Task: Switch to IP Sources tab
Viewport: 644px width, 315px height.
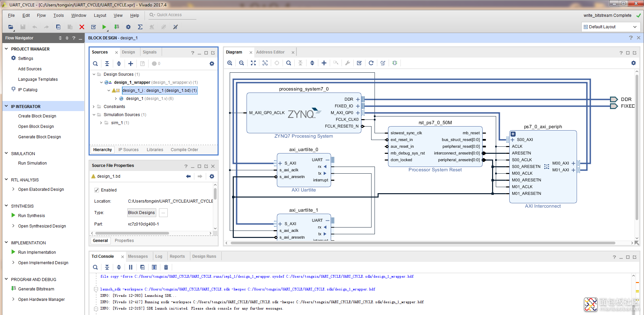Action: 128,150
